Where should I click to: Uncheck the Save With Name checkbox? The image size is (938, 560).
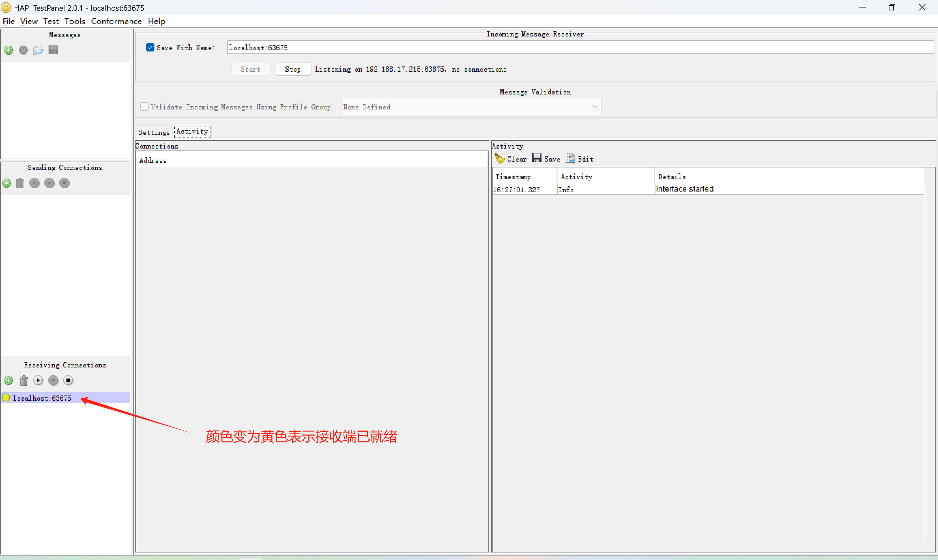click(150, 48)
